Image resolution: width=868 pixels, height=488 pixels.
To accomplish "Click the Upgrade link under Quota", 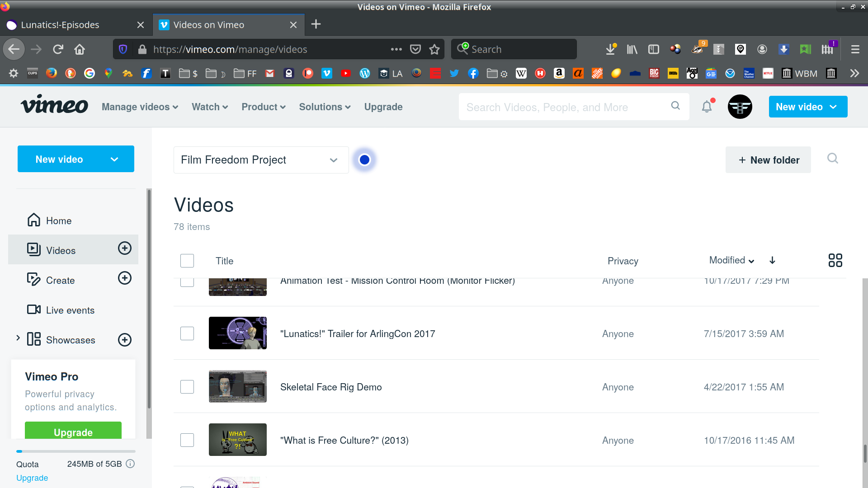I will (32, 478).
